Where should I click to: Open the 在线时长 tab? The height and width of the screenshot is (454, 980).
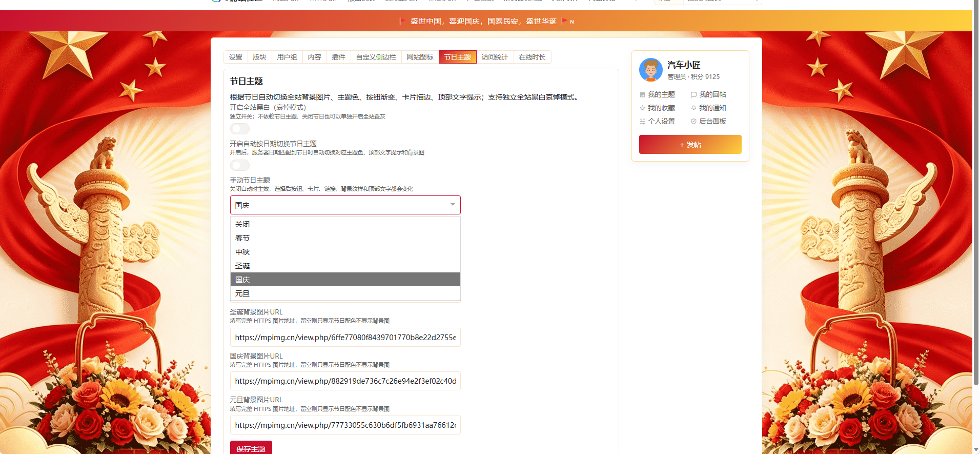pos(532,57)
